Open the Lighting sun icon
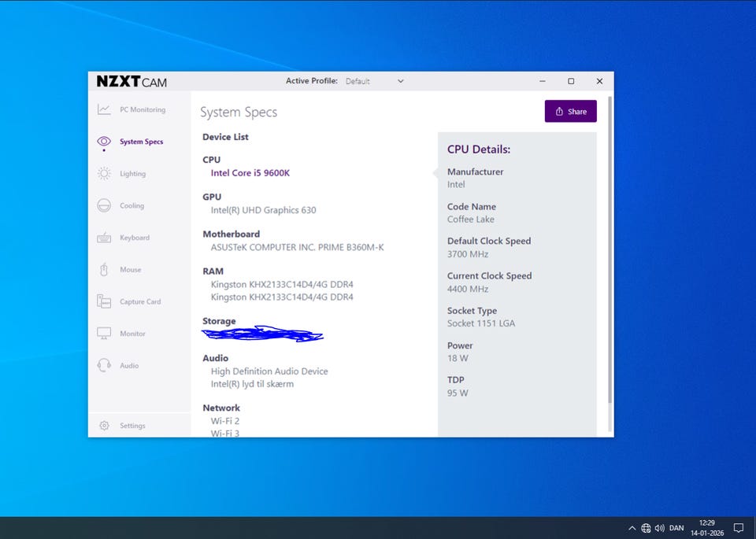 coord(104,174)
